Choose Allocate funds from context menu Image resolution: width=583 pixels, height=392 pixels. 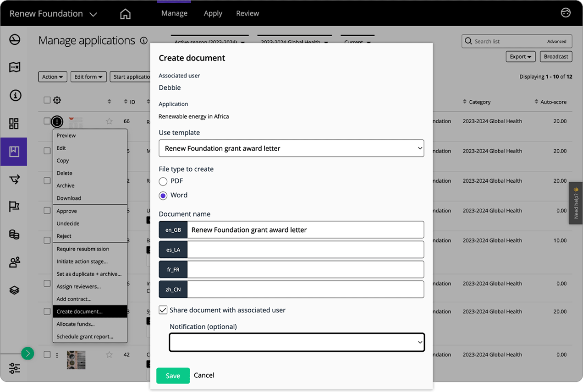pyautogui.click(x=76, y=324)
